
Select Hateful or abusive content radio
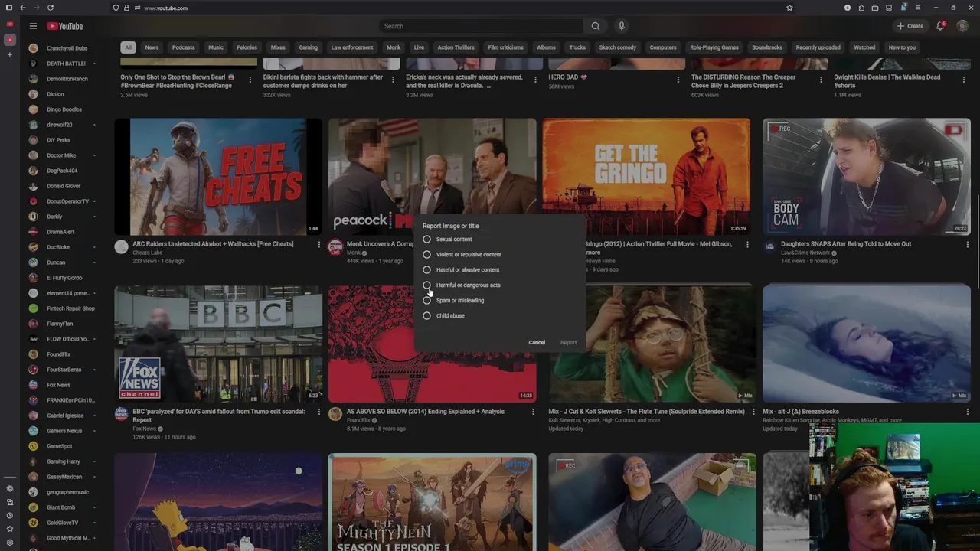[426, 270]
